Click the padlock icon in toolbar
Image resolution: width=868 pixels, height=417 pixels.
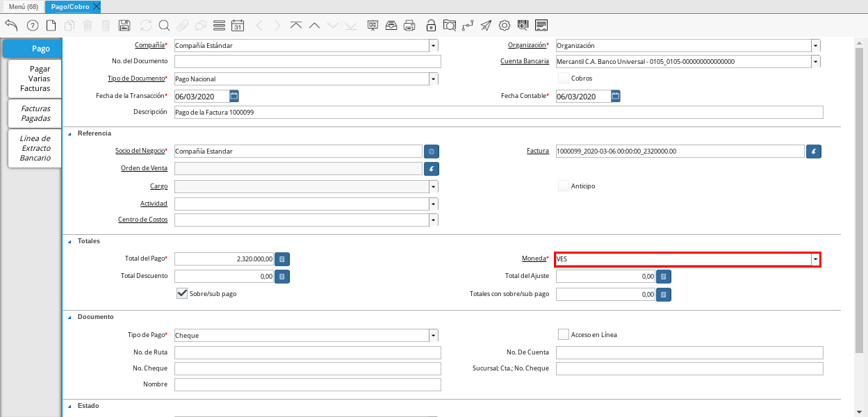431,26
